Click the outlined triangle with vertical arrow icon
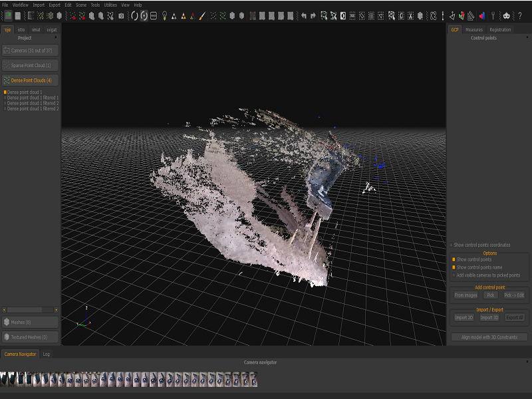The width and height of the screenshot is (532, 399). (452, 15)
